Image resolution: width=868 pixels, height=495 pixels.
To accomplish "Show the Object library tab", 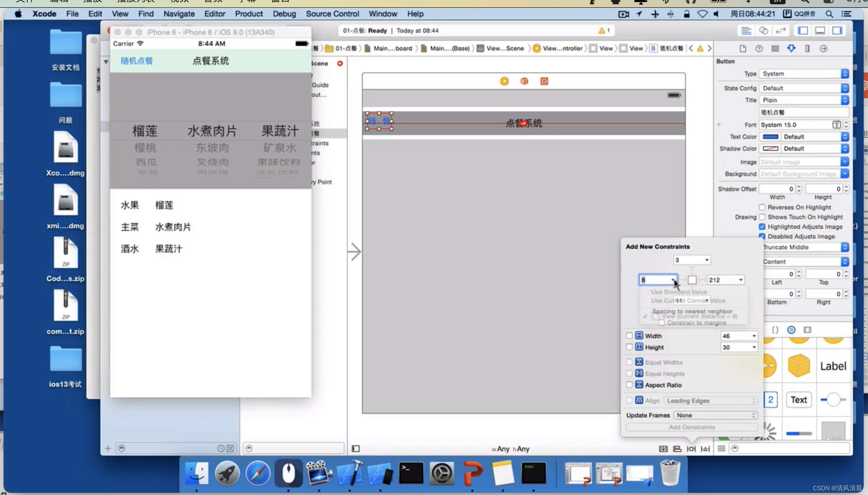I will pyautogui.click(x=791, y=330).
